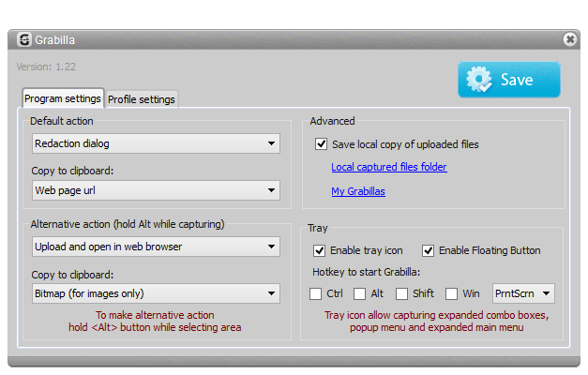Click the Hotkey to start Grabilla label
The width and height of the screenshot is (588, 375).
click(367, 272)
